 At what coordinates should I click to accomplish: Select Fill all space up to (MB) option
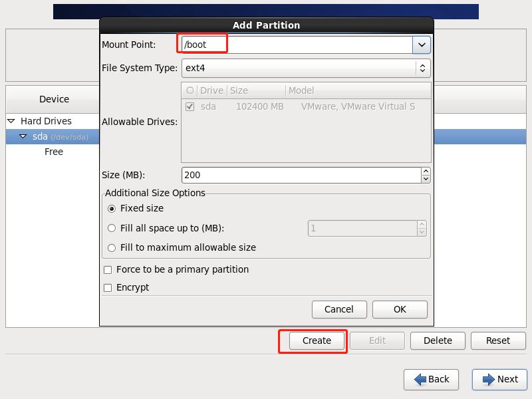click(112, 228)
